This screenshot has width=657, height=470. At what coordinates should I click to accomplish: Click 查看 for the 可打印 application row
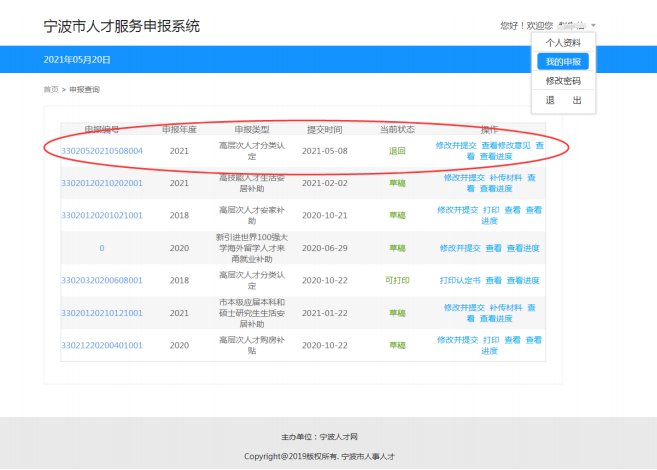point(494,280)
